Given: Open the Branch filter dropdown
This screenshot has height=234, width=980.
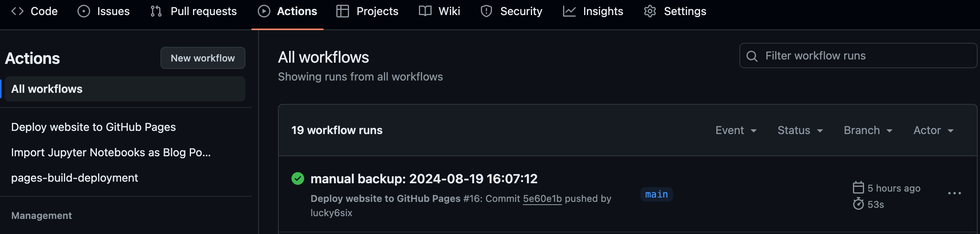Looking at the screenshot, I should click(x=868, y=130).
